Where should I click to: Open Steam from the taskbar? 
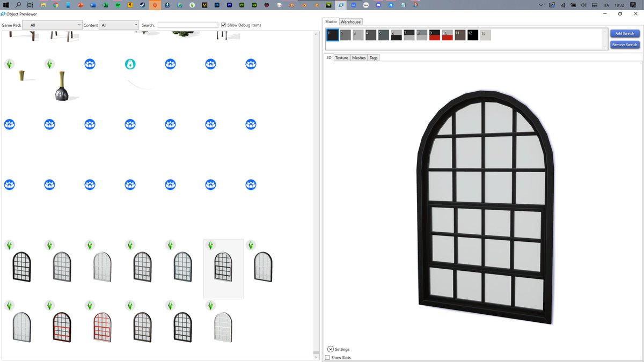(143, 5)
